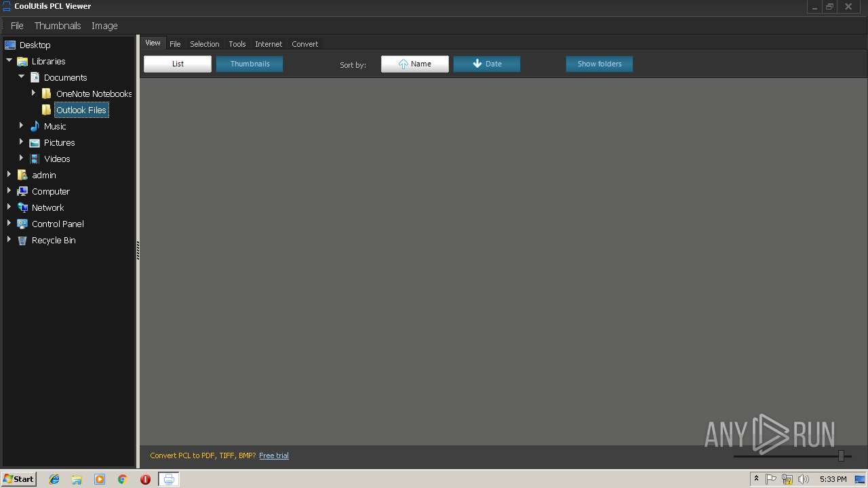Viewport: 868px width, 488px height.
Task: Expand the Computer tree node
Action: 9,190
